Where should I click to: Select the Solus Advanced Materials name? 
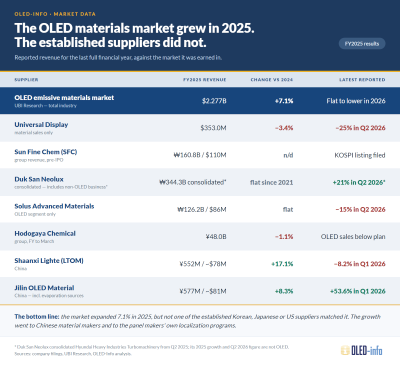pyautogui.click(x=54, y=206)
